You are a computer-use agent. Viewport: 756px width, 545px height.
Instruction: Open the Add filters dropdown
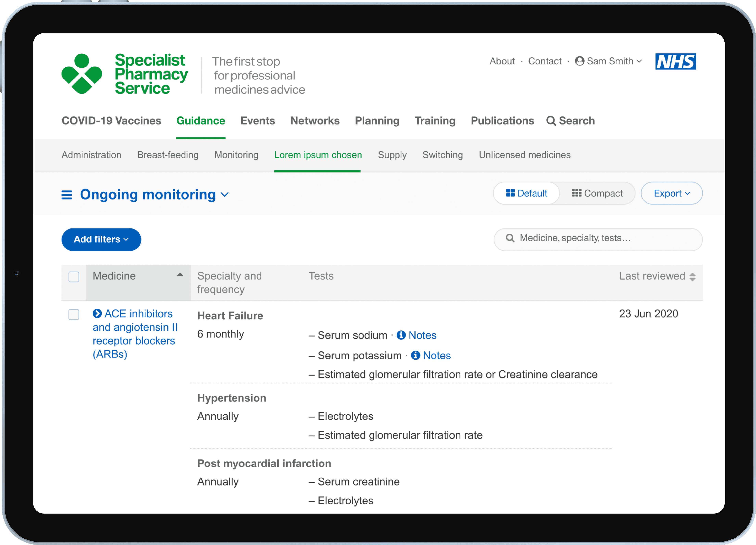coord(101,239)
